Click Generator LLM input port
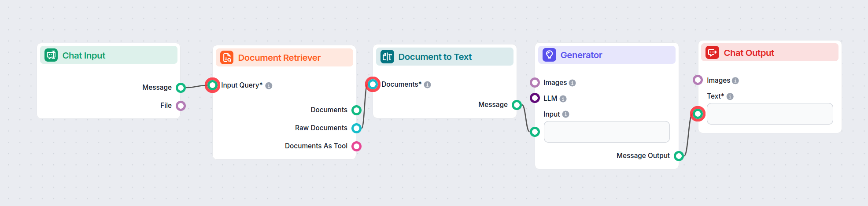This screenshot has width=868, height=206. pyautogui.click(x=535, y=98)
